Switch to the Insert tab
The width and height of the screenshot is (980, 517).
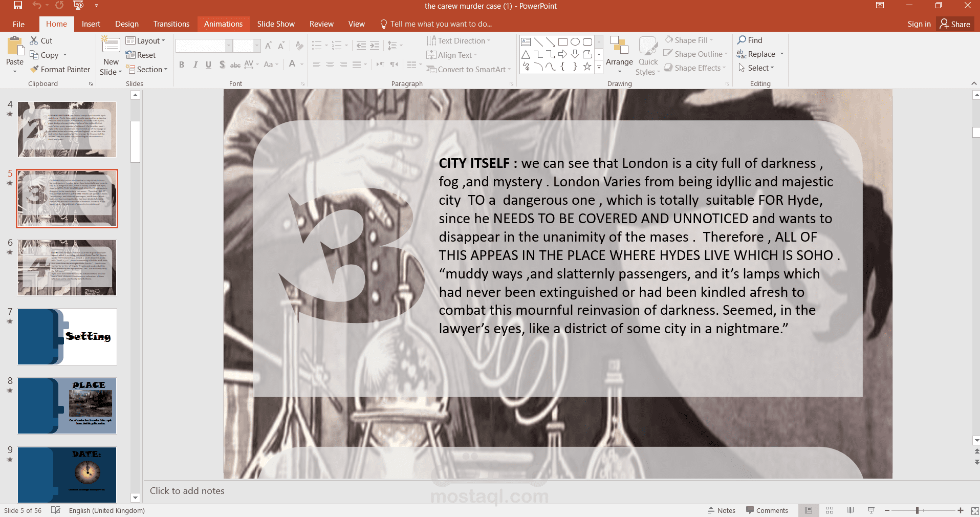(91, 24)
